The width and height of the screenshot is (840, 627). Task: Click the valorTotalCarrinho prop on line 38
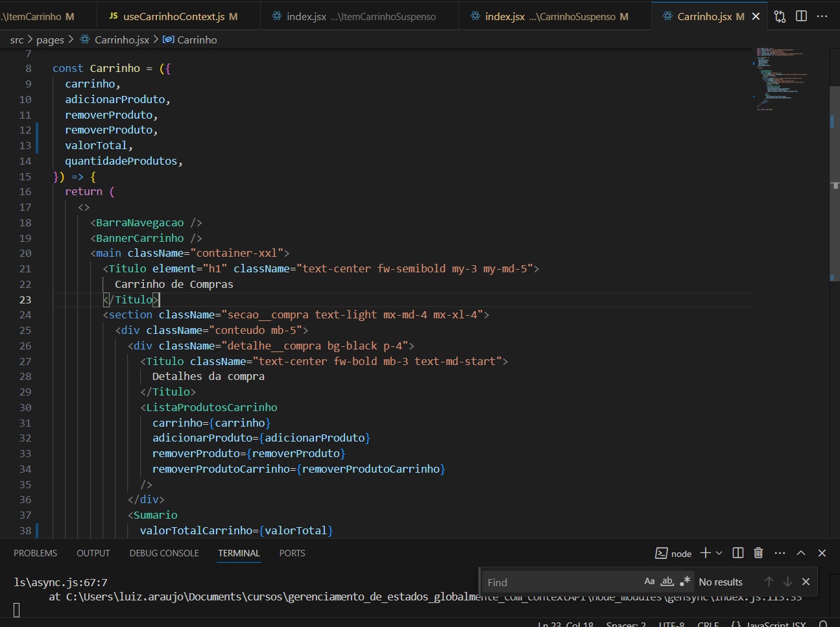pos(196,530)
